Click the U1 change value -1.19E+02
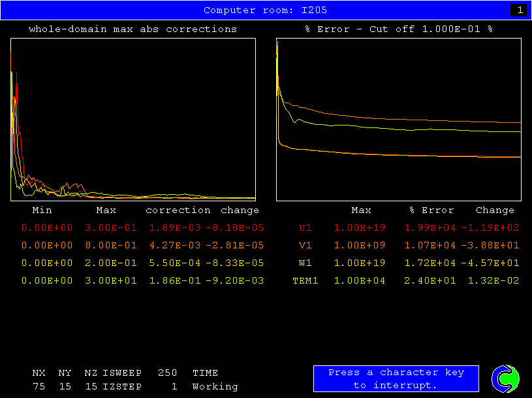The width and height of the screenshot is (532, 398). tap(490, 227)
